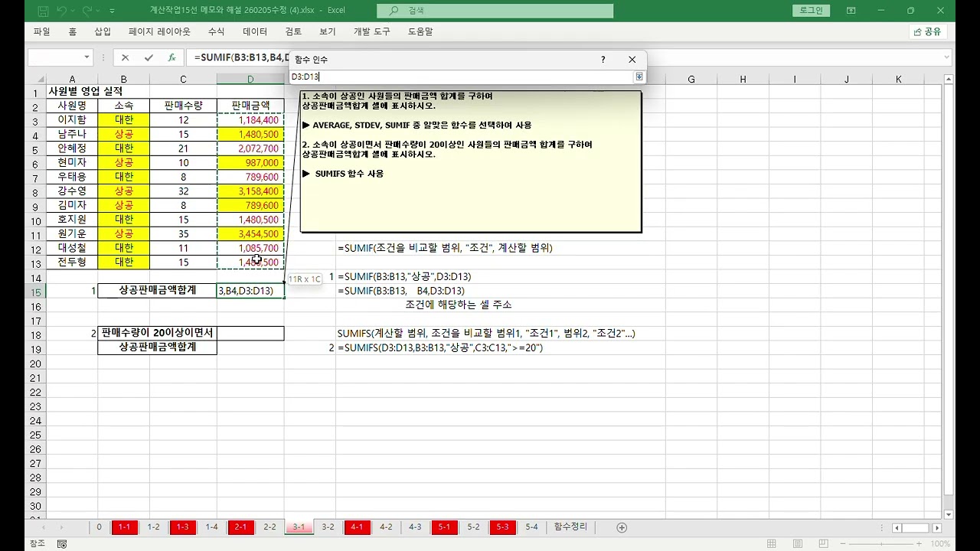Viewport: 980px width, 551px height.
Task: Click the next sheet navigation arrow
Action: (62, 528)
